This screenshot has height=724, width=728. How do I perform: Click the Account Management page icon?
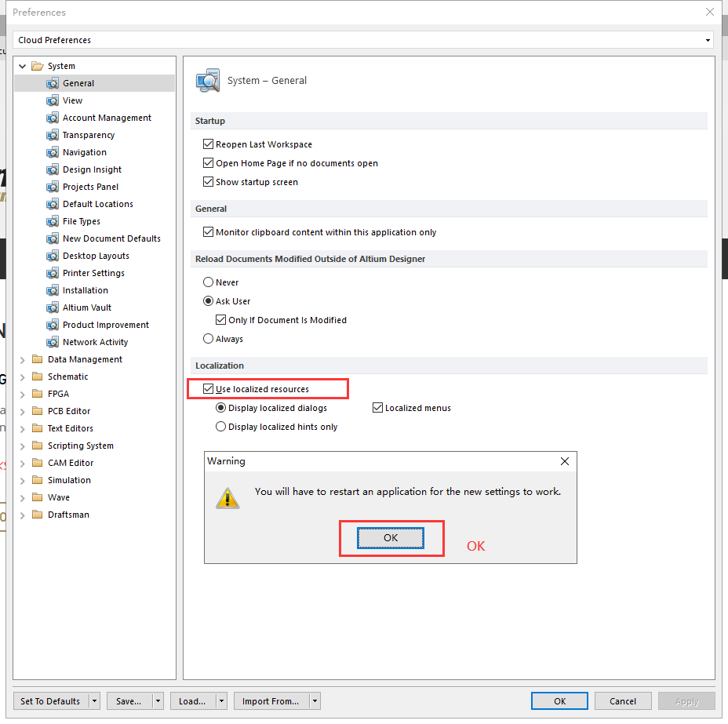pos(53,118)
